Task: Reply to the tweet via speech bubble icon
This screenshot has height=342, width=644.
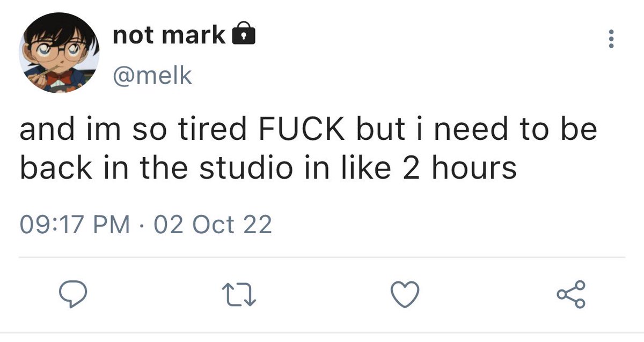Action: click(x=72, y=295)
